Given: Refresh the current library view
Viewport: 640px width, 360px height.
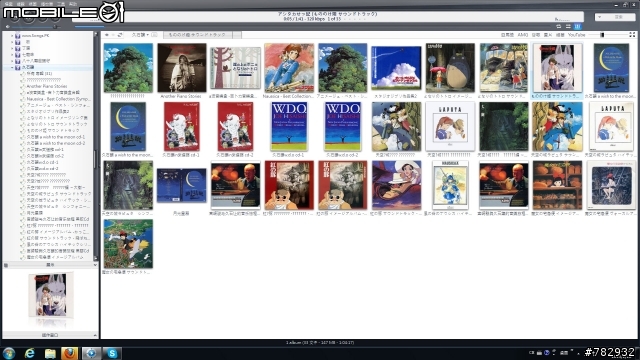Looking at the screenshot, I should pyautogui.click(x=120, y=35).
